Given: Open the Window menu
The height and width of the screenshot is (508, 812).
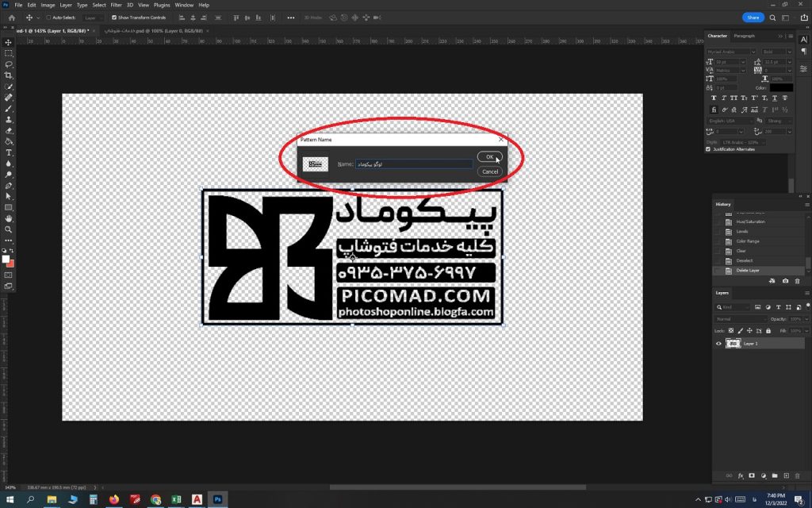Looking at the screenshot, I should tap(184, 5).
